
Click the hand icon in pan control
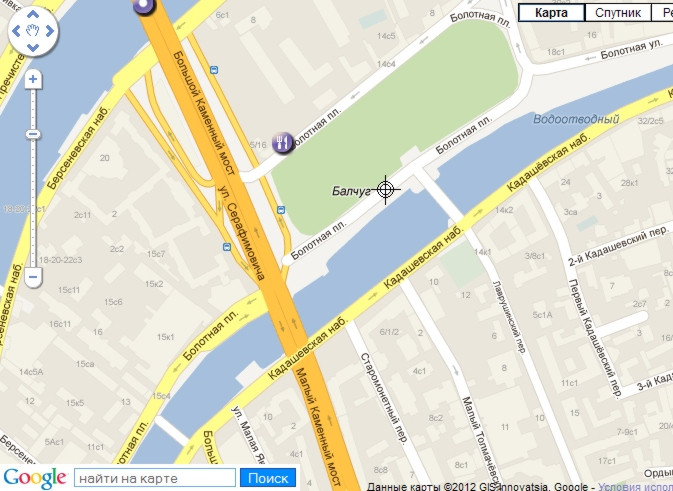[x=33, y=31]
